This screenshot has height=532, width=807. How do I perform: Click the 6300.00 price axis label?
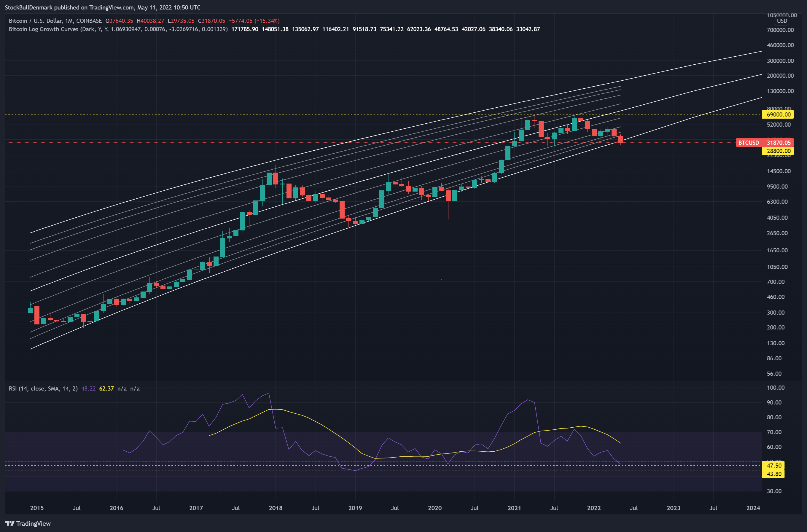coord(777,202)
